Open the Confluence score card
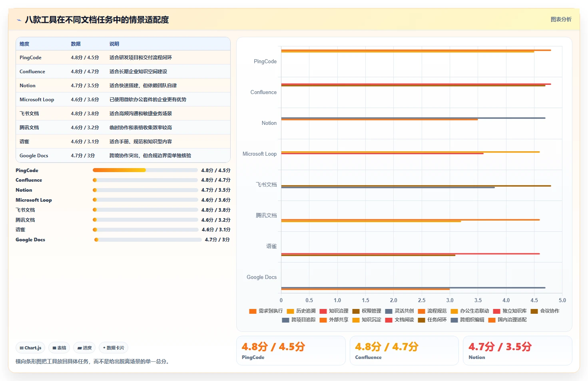 point(404,351)
